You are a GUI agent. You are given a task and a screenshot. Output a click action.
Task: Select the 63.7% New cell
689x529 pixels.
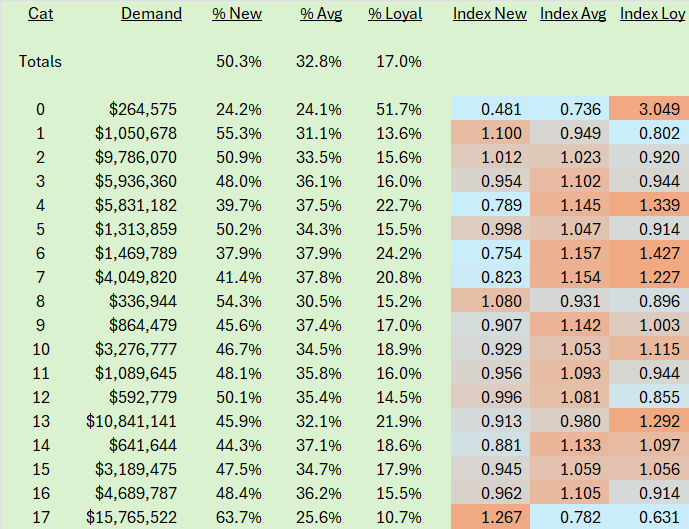tap(239, 517)
